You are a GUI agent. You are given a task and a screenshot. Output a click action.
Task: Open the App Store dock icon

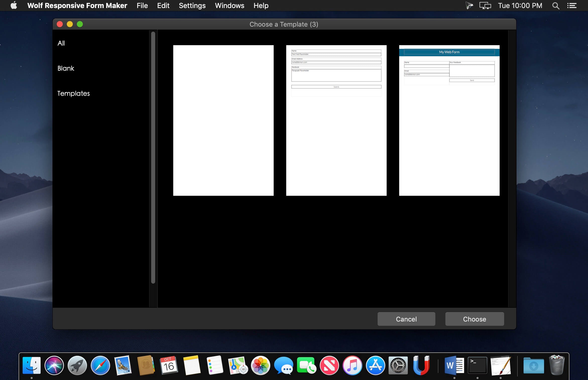click(375, 365)
